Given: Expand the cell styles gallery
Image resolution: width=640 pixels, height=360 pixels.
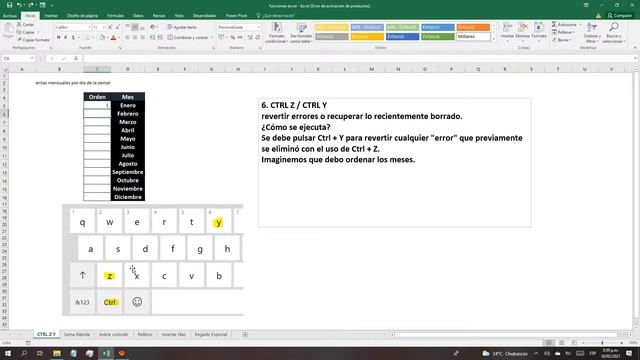Looking at the screenshot, I should click(x=493, y=39).
